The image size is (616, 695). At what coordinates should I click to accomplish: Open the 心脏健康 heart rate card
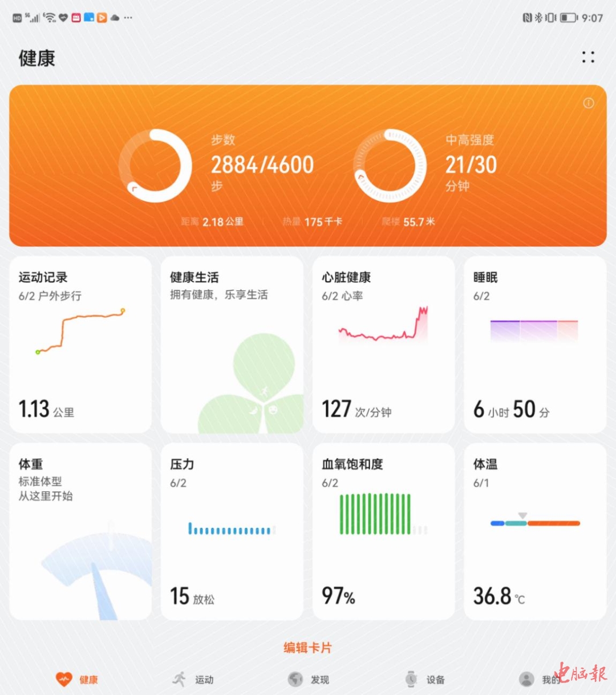tap(383, 345)
